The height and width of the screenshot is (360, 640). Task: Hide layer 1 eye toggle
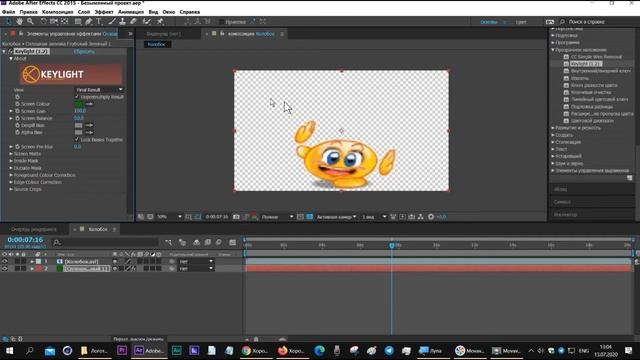pos(5,261)
